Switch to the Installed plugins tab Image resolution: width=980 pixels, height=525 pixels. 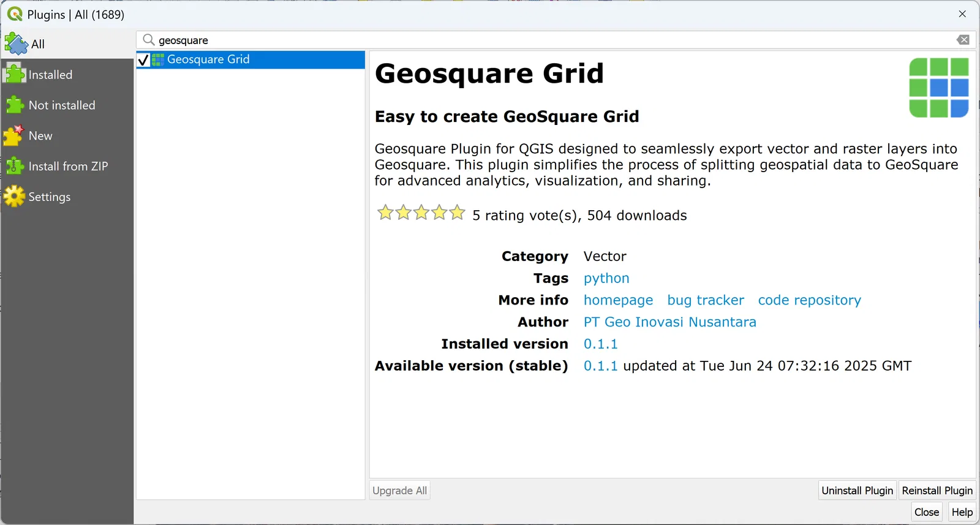click(x=67, y=75)
